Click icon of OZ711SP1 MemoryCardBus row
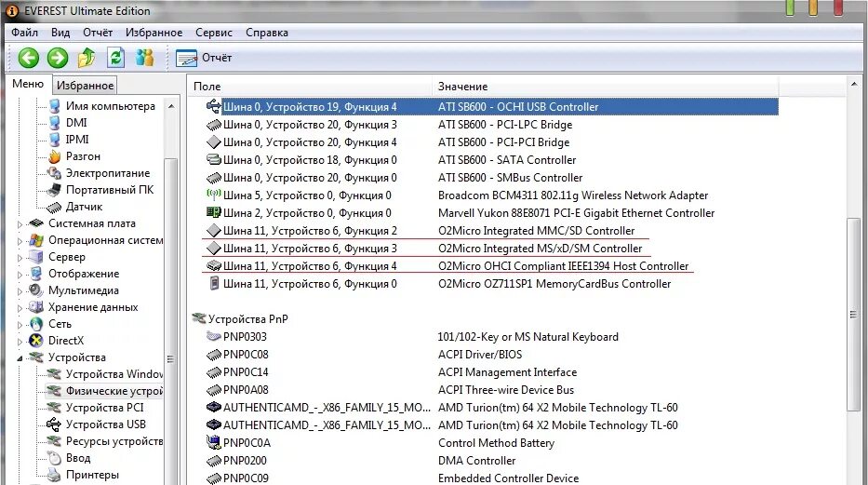 214,284
